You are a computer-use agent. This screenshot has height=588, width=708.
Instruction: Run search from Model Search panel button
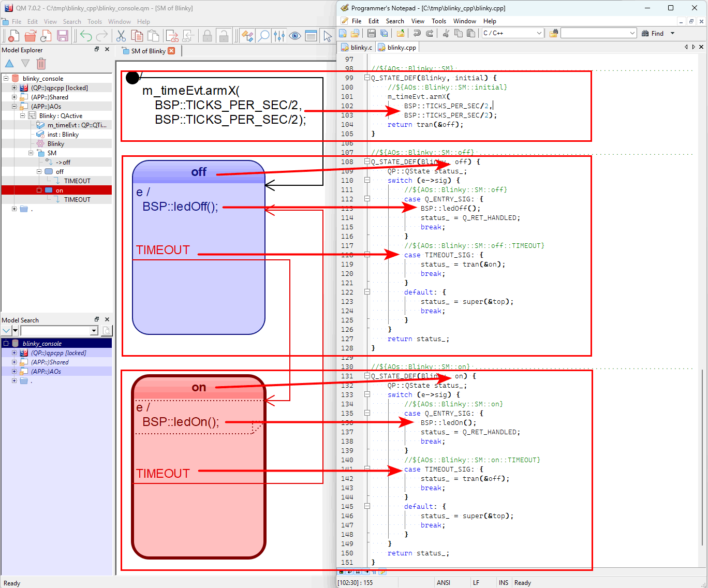[107, 330]
